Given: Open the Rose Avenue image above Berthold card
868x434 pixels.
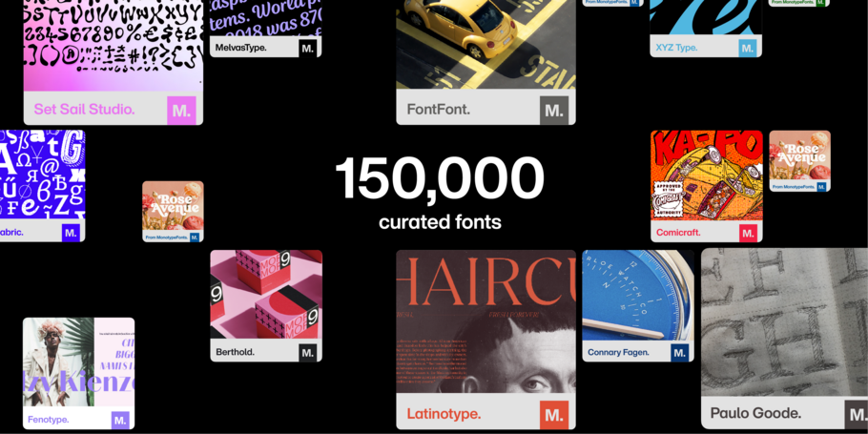Looking at the screenshot, I should tap(173, 205).
